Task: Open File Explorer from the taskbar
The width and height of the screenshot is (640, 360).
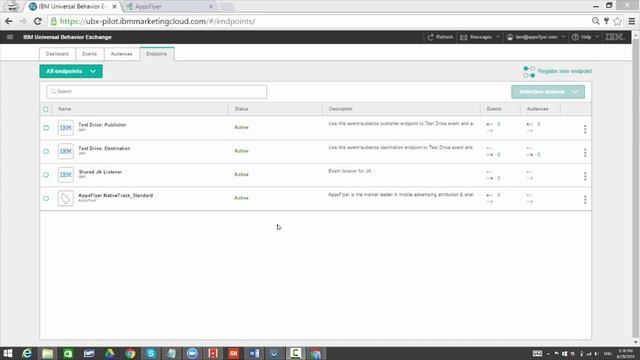Action: click(48, 353)
